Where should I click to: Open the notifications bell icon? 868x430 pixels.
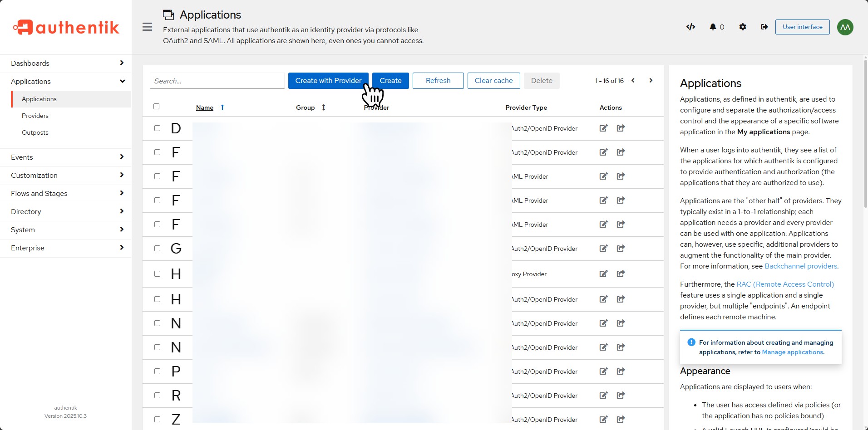713,27
